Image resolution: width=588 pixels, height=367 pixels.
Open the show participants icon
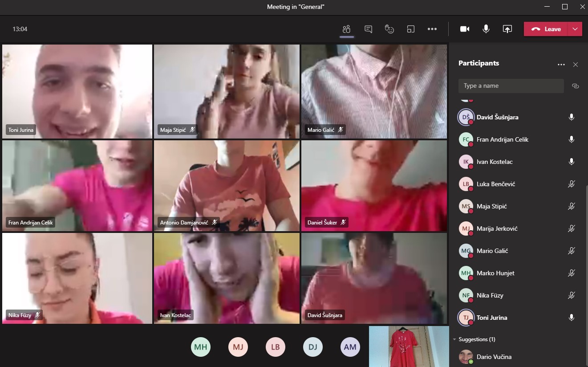pyautogui.click(x=346, y=29)
